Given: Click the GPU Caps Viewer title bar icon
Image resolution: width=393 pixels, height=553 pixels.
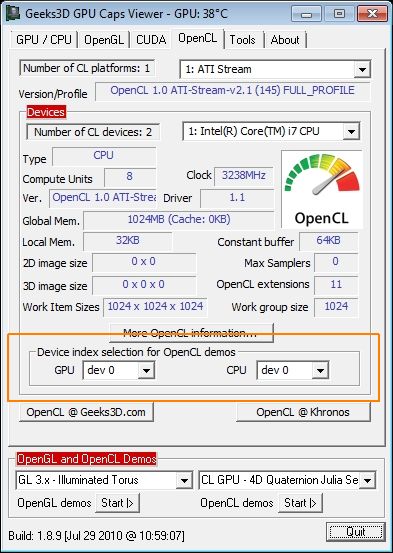Looking at the screenshot, I should tap(13, 13).
